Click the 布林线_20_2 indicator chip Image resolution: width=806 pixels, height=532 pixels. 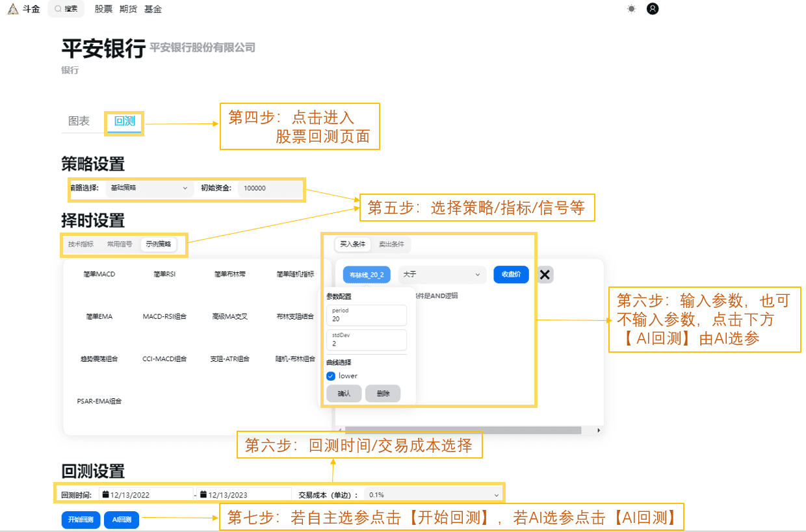(367, 275)
